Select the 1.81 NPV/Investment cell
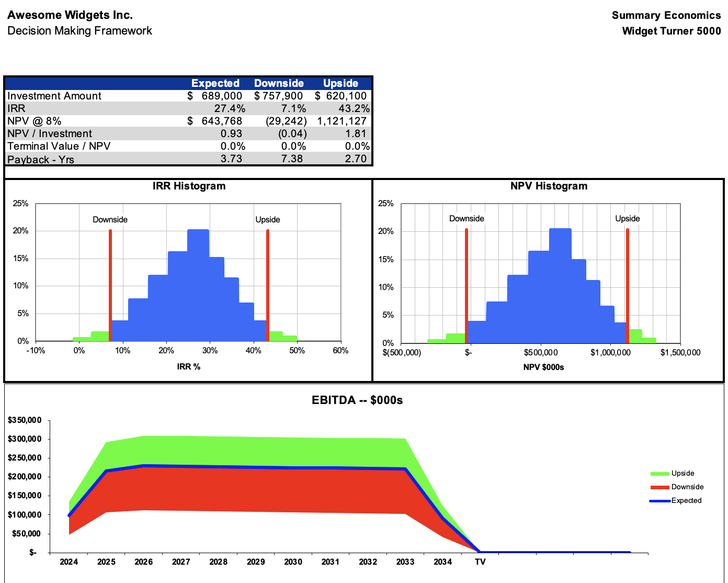The width and height of the screenshot is (728, 583). 356,133
